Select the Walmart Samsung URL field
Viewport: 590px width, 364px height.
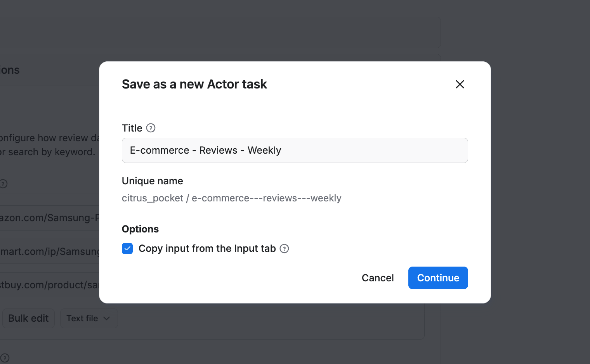49,251
